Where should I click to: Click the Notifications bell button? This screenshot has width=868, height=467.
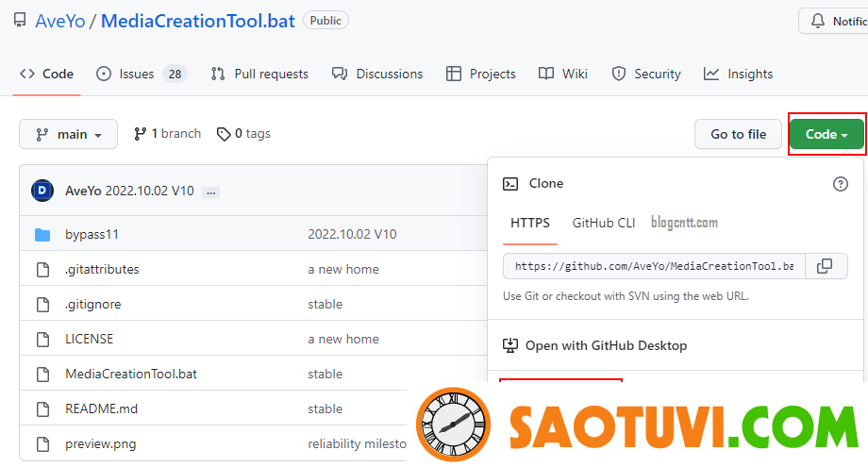833,21
